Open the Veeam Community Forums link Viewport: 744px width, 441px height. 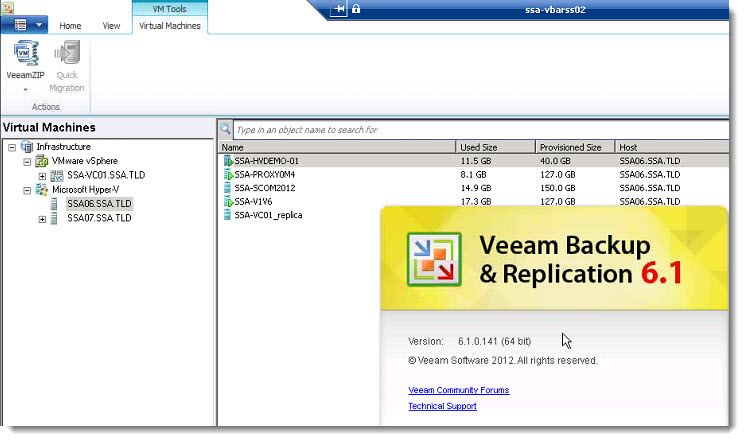tap(458, 390)
